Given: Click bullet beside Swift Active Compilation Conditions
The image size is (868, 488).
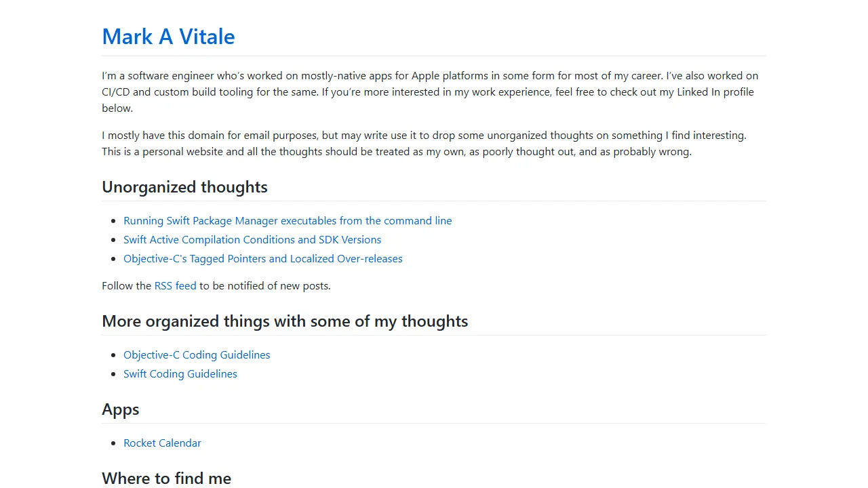Looking at the screenshot, I should [114, 240].
